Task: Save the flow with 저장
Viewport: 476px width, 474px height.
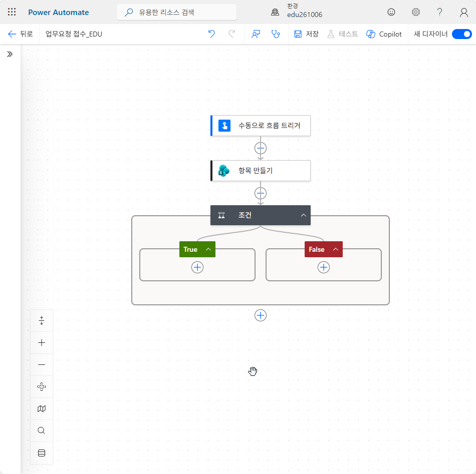Action: tap(306, 34)
